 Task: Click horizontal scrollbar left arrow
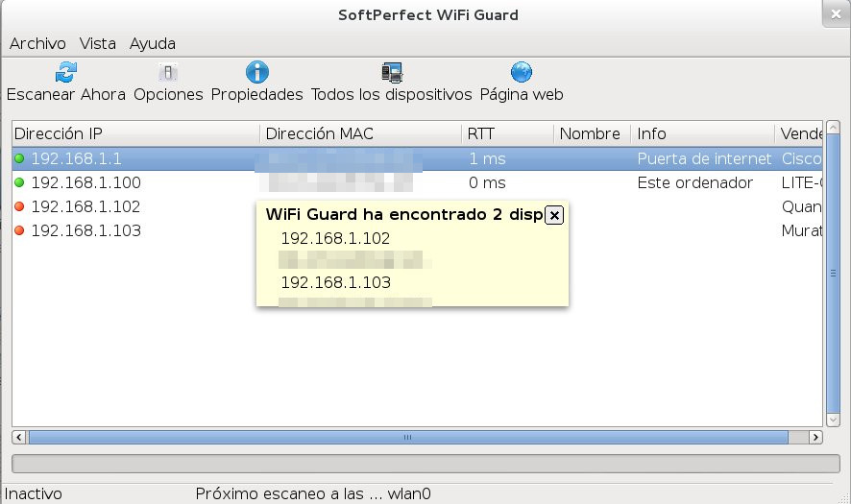pos(19,437)
